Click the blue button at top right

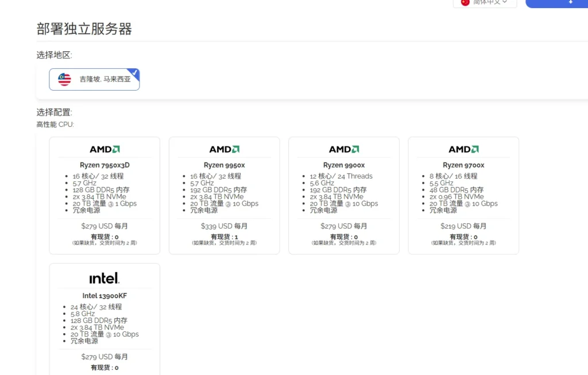pos(557,3)
